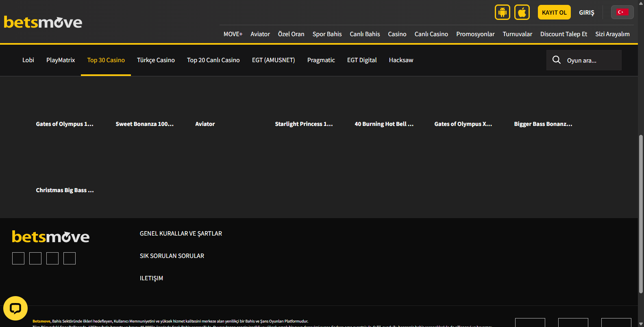Click the betsmove logo in header
Image resolution: width=644 pixels, height=327 pixels.
pos(43,22)
